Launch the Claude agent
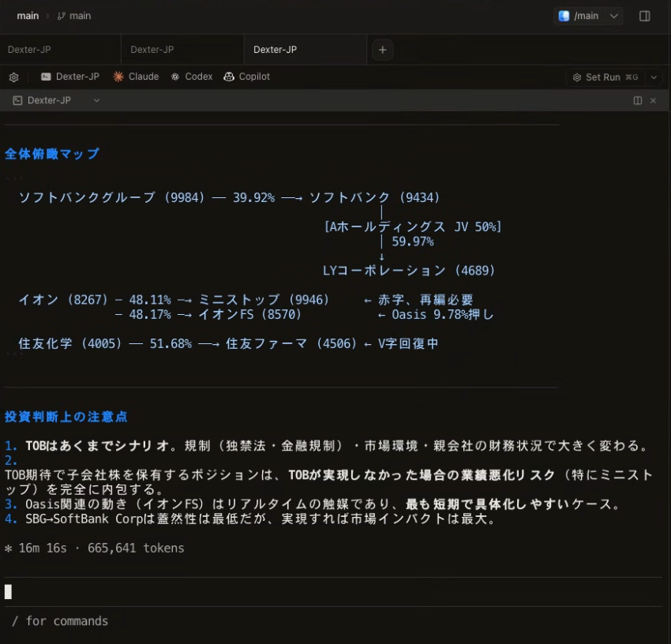The image size is (671, 644). [x=136, y=77]
